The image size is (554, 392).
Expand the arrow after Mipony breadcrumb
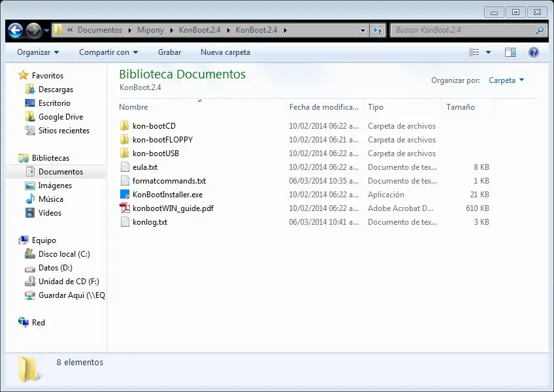[172, 30]
